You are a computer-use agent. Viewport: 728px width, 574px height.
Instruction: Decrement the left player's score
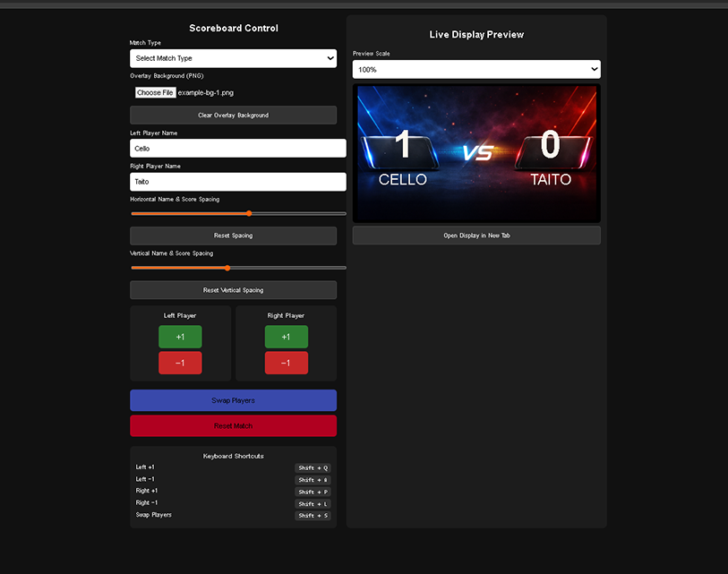[180, 363]
